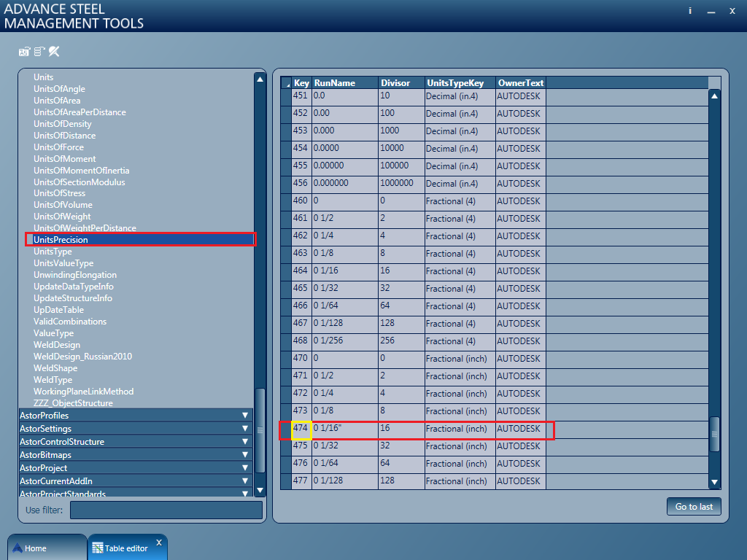Select the WeldShape table

[55, 368]
